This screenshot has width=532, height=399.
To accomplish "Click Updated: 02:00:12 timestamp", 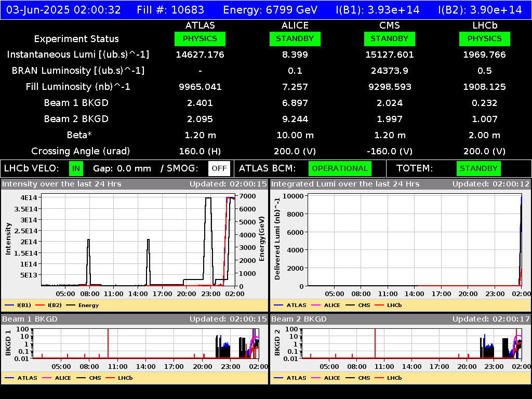I will [x=490, y=184].
